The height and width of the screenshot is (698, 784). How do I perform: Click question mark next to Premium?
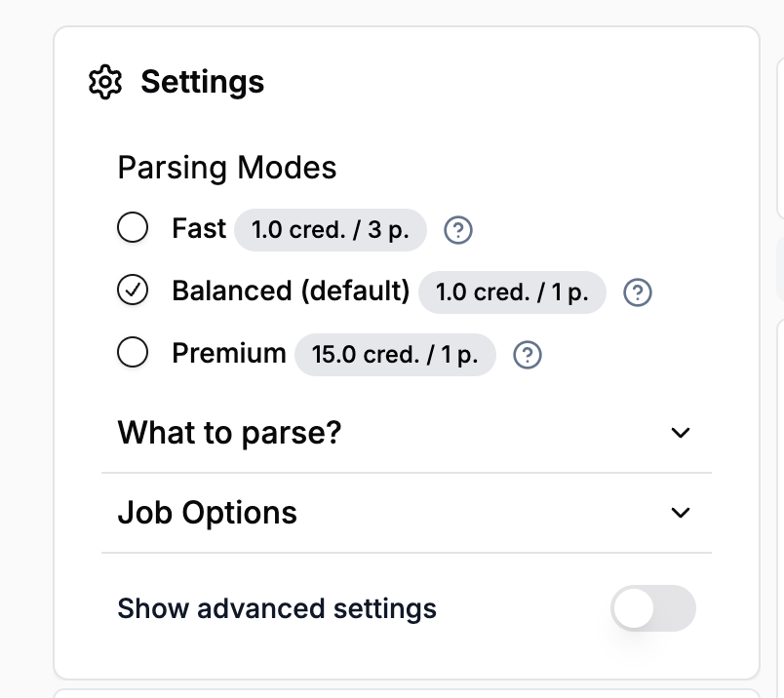pyautogui.click(x=528, y=355)
